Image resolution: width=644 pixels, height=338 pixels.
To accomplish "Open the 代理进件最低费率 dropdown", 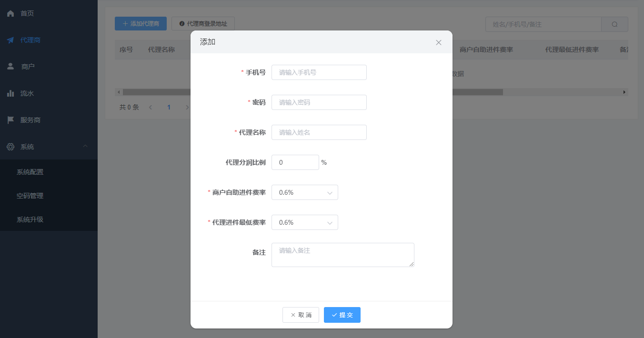I will [x=305, y=222].
